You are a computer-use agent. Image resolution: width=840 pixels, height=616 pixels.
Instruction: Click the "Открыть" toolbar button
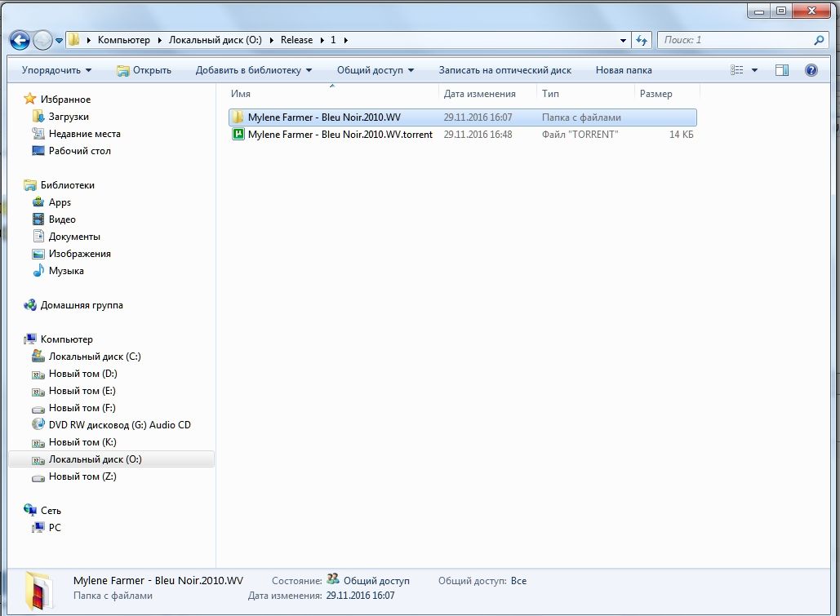coord(144,70)
